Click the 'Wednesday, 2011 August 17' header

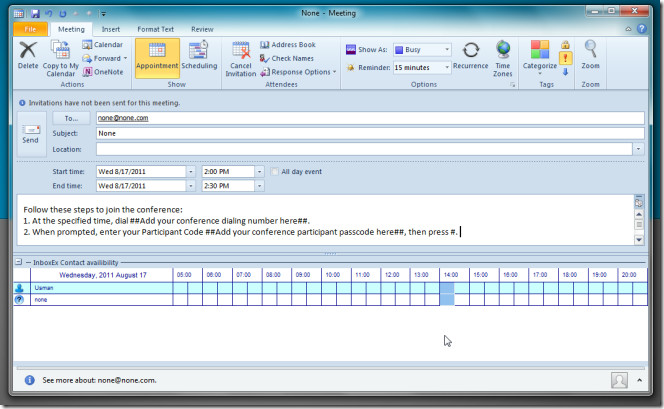click(x=102, y=275)
